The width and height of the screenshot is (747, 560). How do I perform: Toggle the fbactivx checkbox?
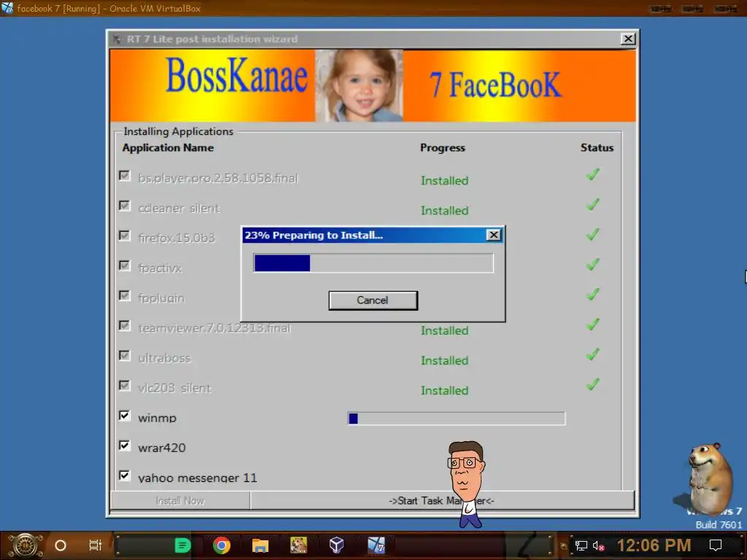[x=124, y=265]
